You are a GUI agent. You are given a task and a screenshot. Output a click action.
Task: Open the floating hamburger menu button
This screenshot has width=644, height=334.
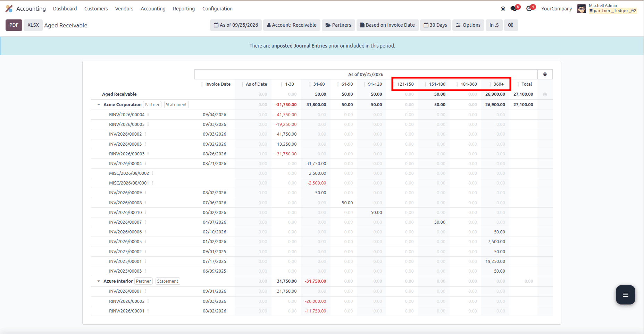pyautogui.click(x=626, y=295)
